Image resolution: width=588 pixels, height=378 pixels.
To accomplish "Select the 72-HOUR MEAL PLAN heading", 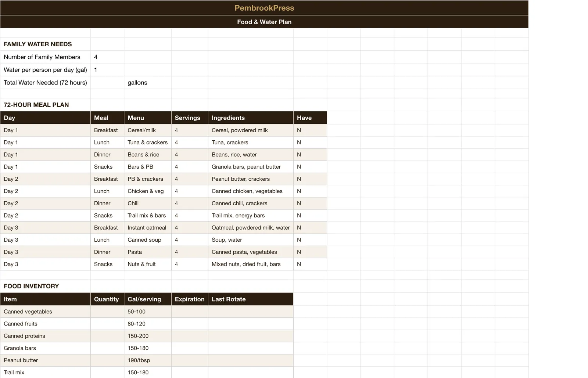I will 45,105.
